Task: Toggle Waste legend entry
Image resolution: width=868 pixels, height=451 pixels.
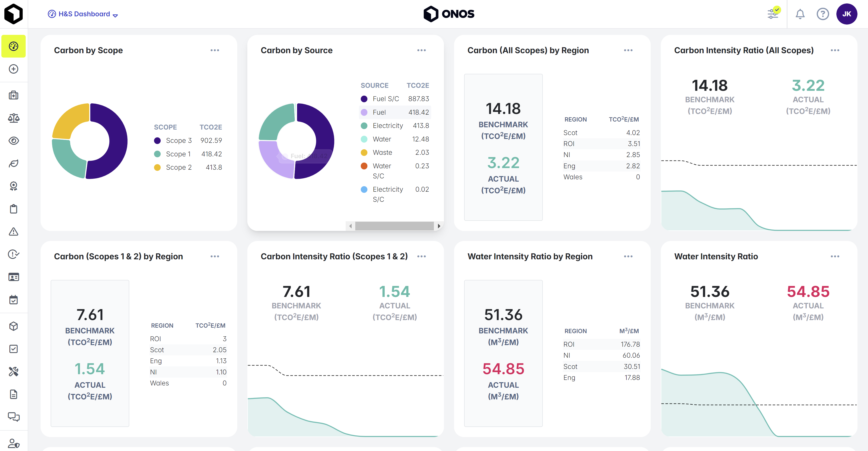Action: pos(395,152)
